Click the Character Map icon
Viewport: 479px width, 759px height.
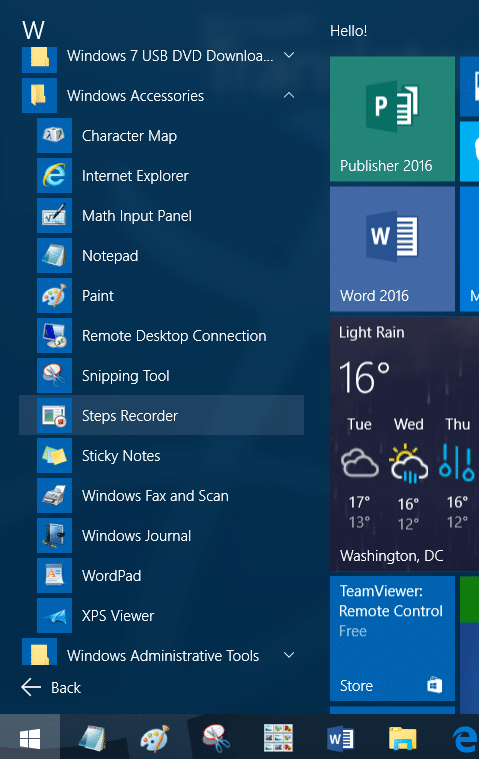point(54,136)
